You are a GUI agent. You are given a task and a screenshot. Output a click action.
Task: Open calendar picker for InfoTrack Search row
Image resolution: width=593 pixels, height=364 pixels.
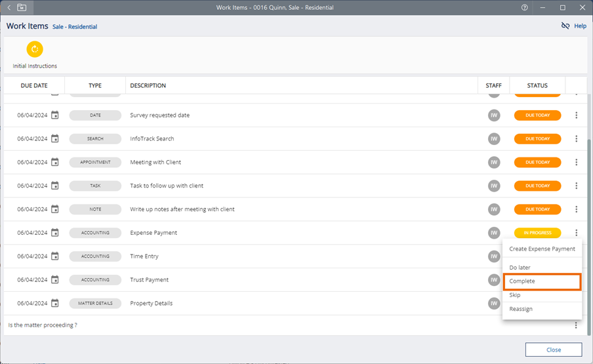55,139
